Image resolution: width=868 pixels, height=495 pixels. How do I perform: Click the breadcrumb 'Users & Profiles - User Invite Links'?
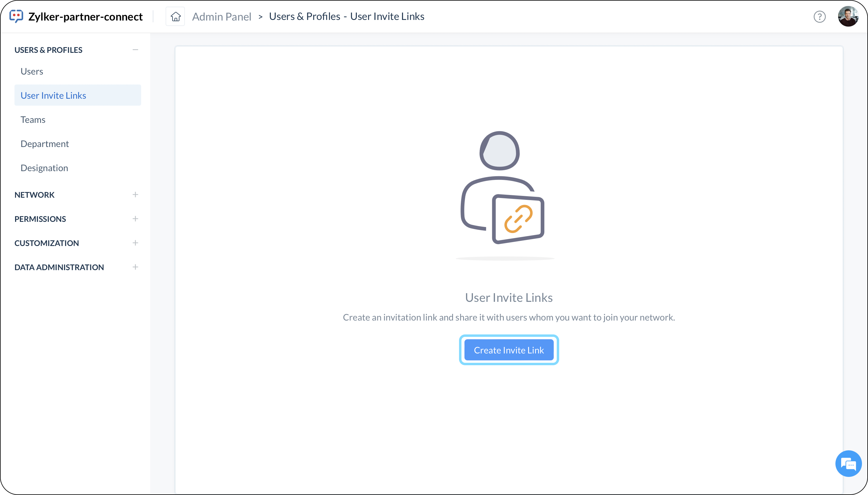347,16
